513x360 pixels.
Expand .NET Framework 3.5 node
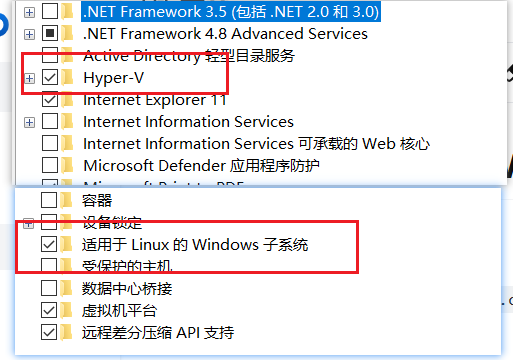[x=29, y=12]
